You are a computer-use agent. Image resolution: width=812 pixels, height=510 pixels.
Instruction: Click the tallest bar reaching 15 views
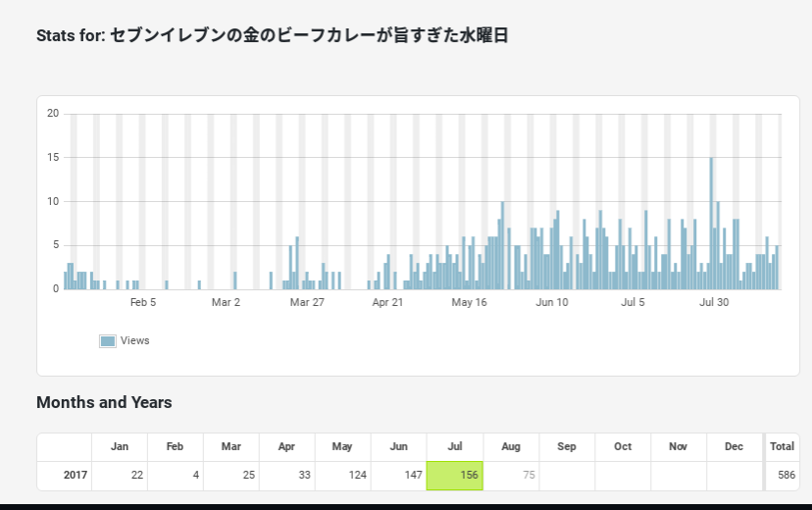coord(712,224)
